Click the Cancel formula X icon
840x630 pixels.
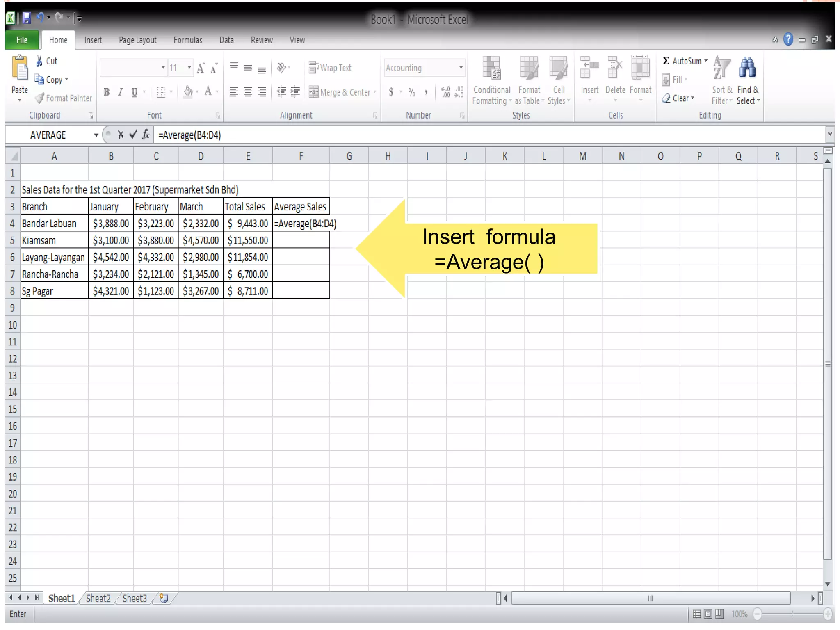pyautogui.click(x=121, y=135)
